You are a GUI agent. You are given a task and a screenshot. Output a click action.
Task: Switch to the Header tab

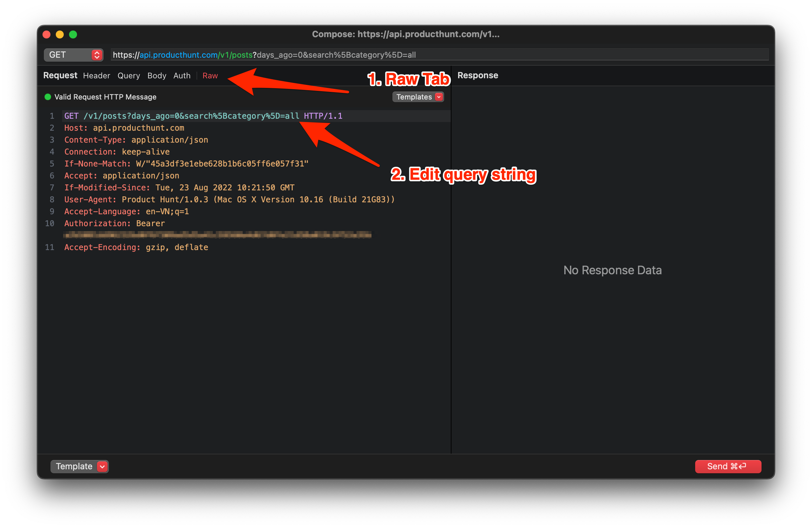pyautogui.click(x=97, y=76)
